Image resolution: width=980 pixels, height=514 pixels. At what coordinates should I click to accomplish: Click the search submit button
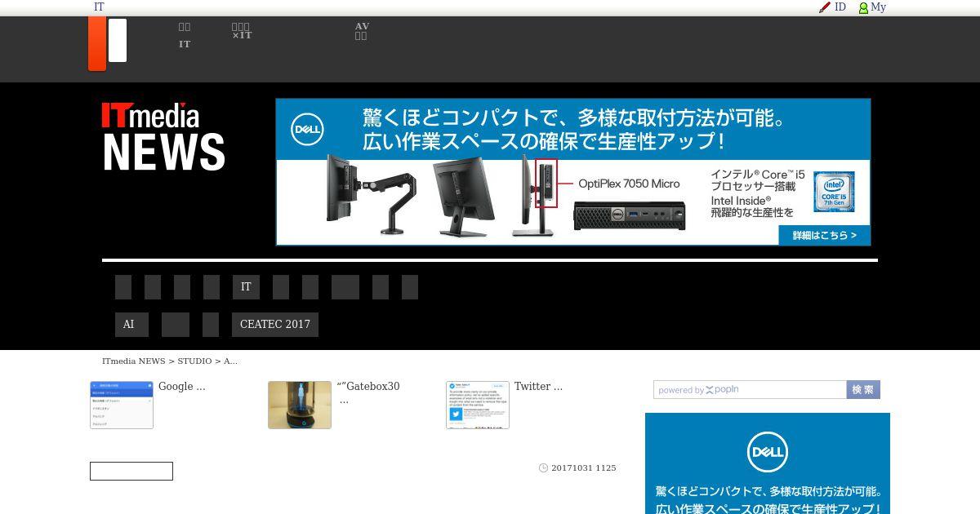863,390
